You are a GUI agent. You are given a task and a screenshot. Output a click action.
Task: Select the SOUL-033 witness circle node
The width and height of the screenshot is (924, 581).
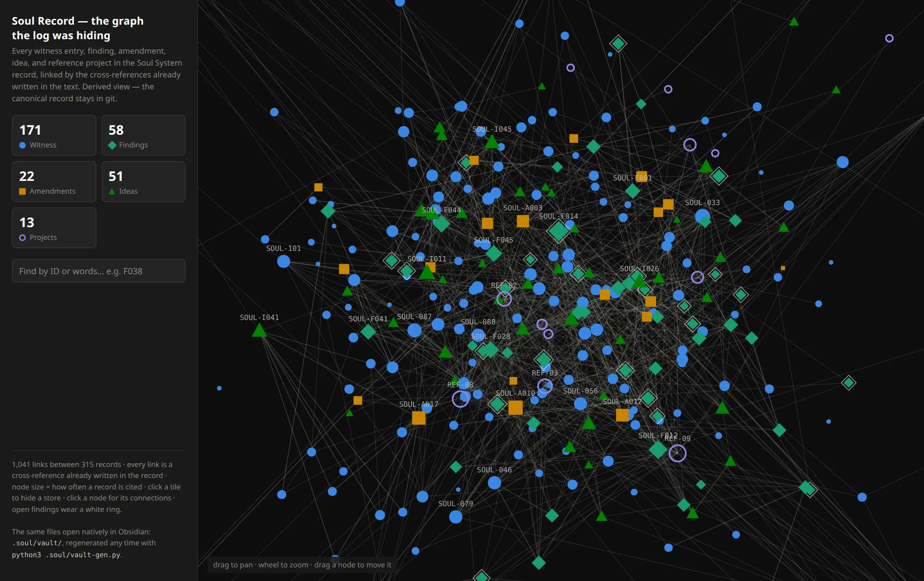(x=702, y=216)
